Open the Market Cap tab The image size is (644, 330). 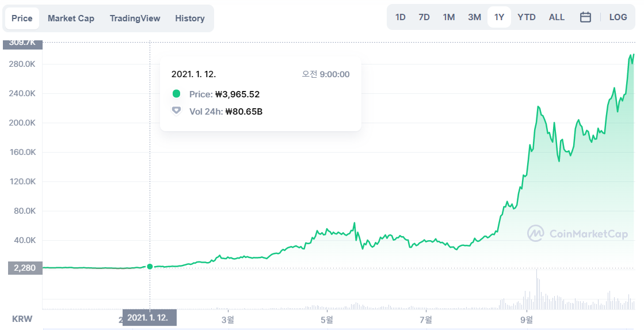71,18
